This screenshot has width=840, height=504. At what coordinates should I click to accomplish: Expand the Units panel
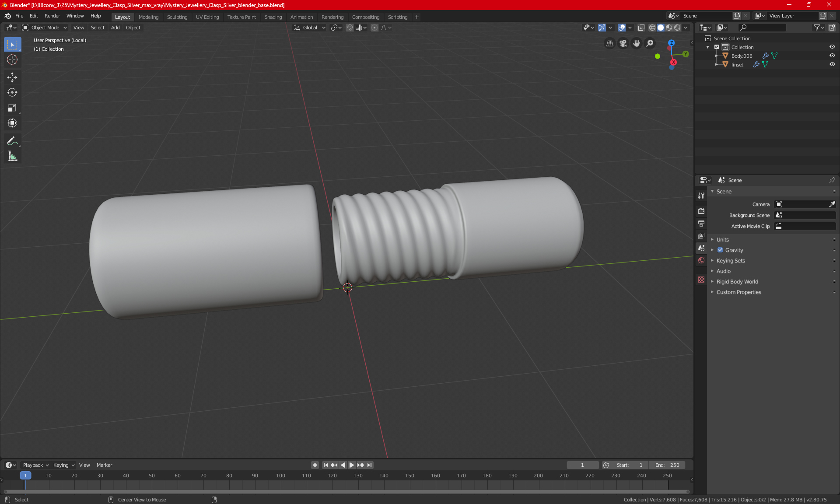tap(723, 240)
